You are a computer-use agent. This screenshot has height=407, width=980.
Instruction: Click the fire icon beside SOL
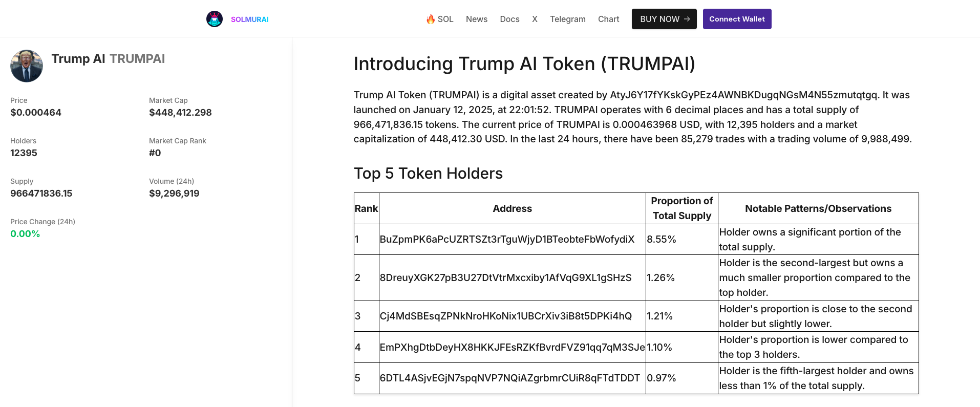(431, 19)
